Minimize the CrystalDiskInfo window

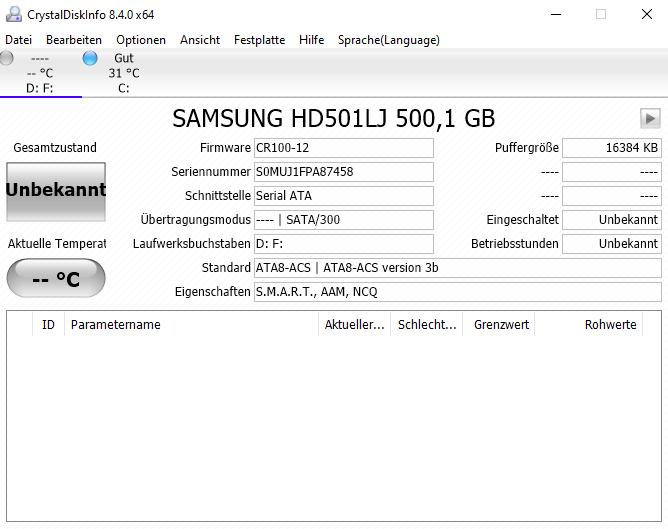556,14
